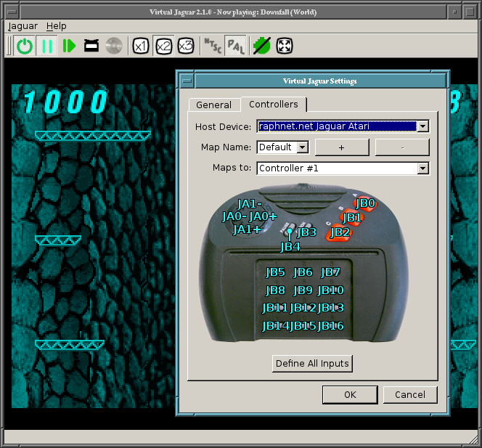This screenshot has height=448, width=482.
Task: Open settings dialog window menu icon
Action: point(187,81)
